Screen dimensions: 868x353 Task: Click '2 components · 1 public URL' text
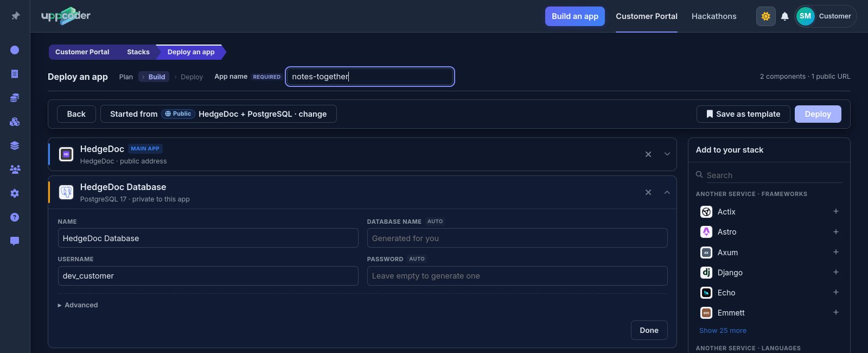tap(805, 77)
